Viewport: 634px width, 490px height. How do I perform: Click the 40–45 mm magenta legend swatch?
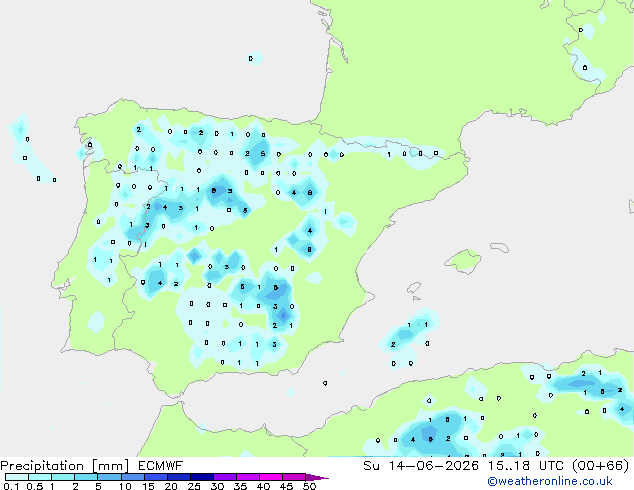(271, 477)
